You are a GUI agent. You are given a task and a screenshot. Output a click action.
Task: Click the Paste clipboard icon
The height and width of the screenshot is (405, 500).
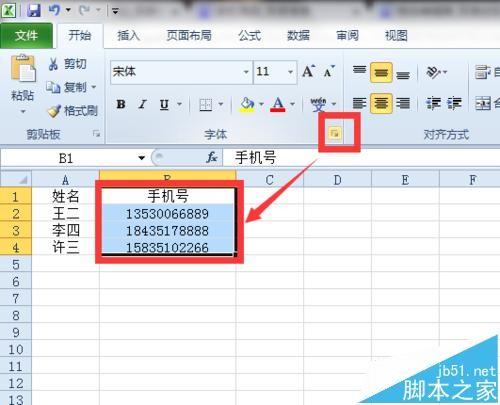click(23, 69)
